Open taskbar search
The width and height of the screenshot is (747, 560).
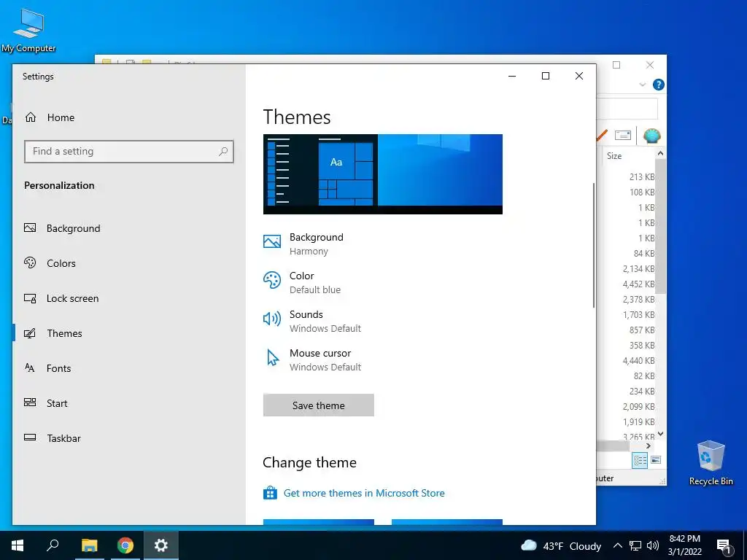point(53,545)
